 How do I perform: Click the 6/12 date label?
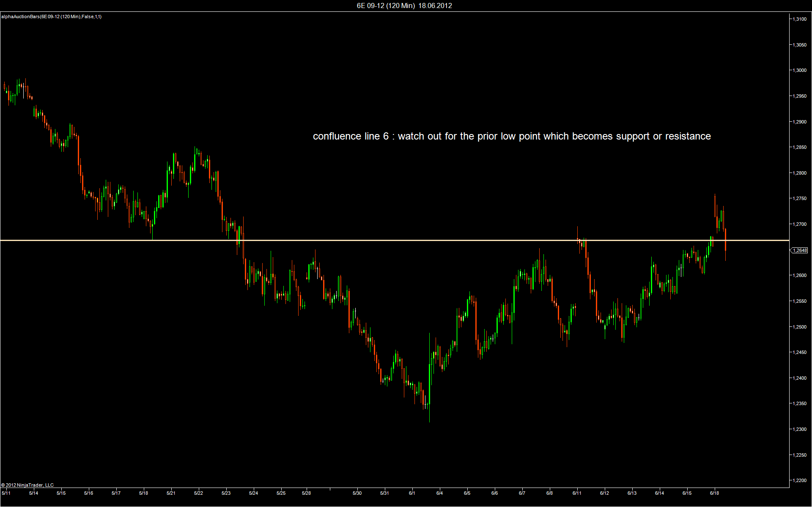604,493
